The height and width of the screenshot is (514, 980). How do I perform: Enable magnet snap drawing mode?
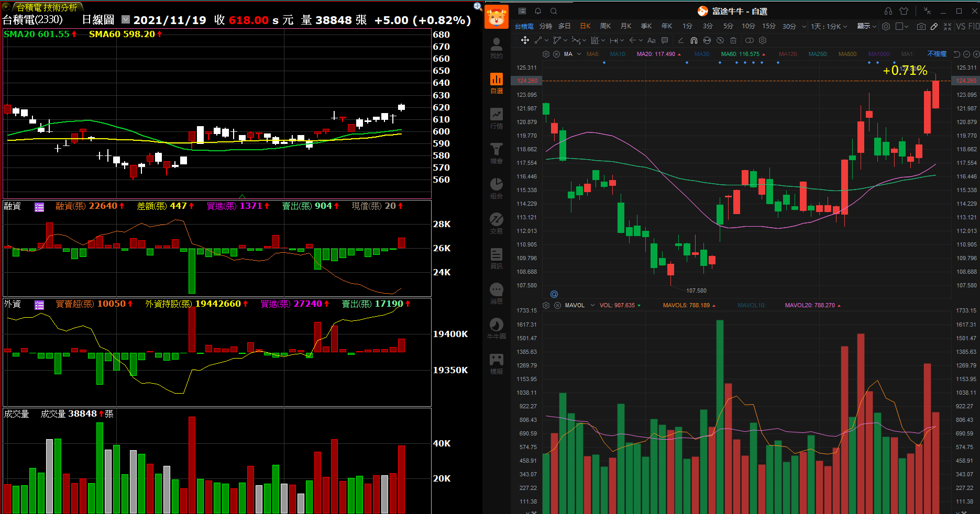(694, 40)
